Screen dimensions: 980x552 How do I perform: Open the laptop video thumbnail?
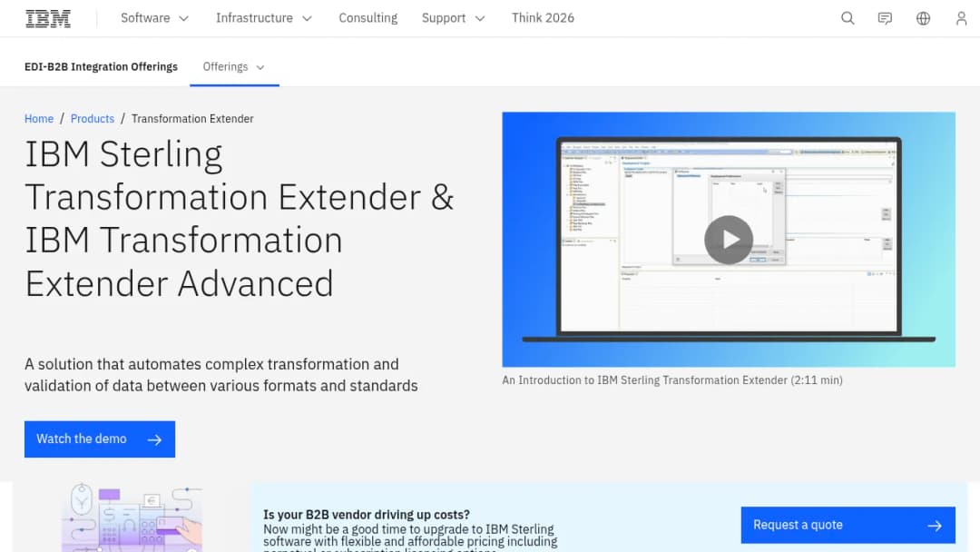pos(728,240)
